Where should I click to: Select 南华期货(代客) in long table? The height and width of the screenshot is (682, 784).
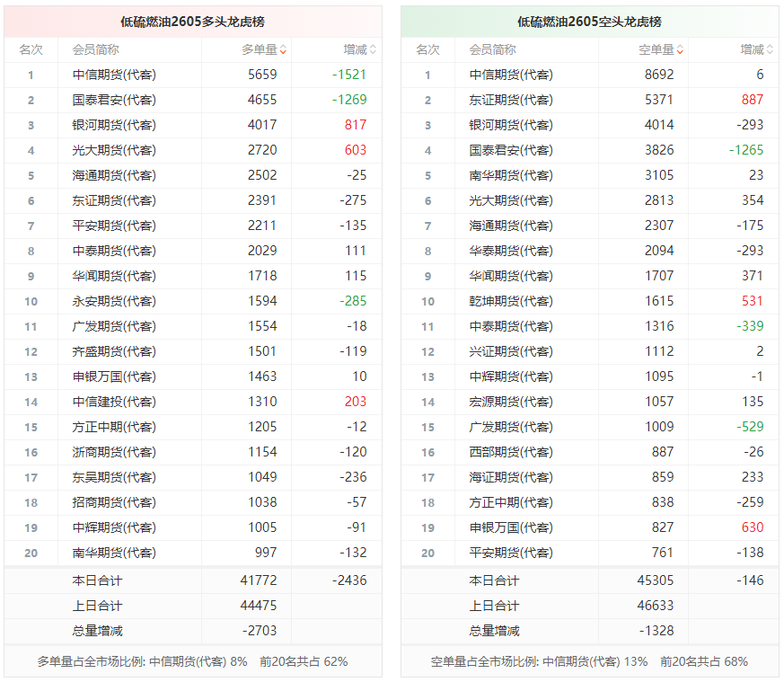click(x=114, y=553)
